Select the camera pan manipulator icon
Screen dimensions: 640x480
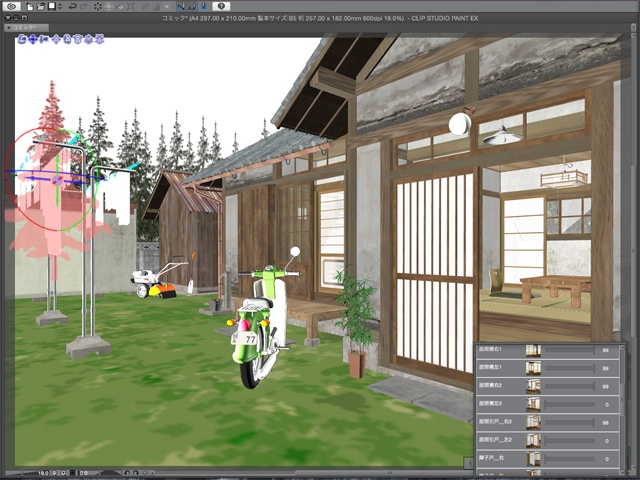click(33, 39)
